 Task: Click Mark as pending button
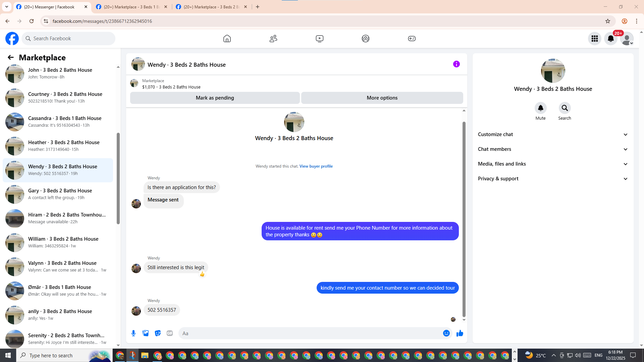point(215,98)
